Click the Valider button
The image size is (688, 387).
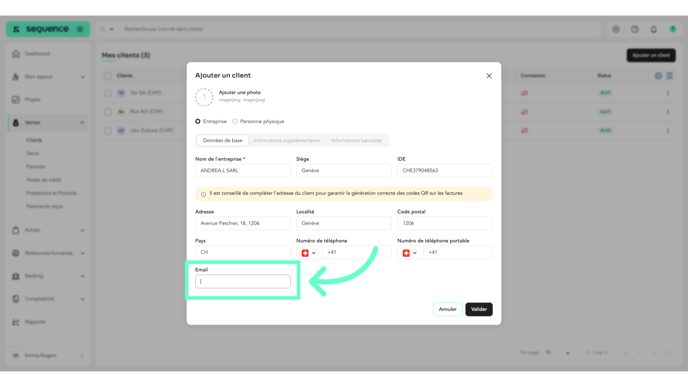[479, 309]
